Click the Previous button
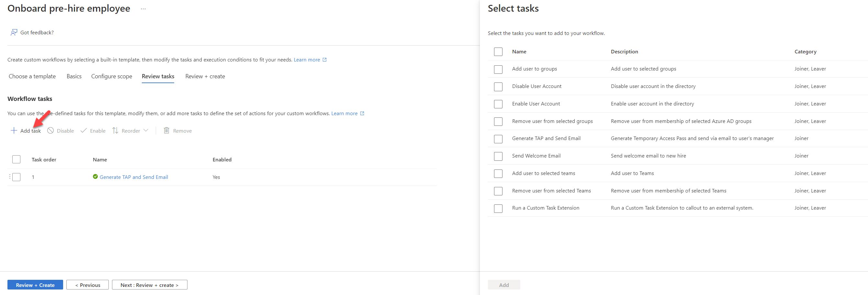 click(x=88, y=285)
